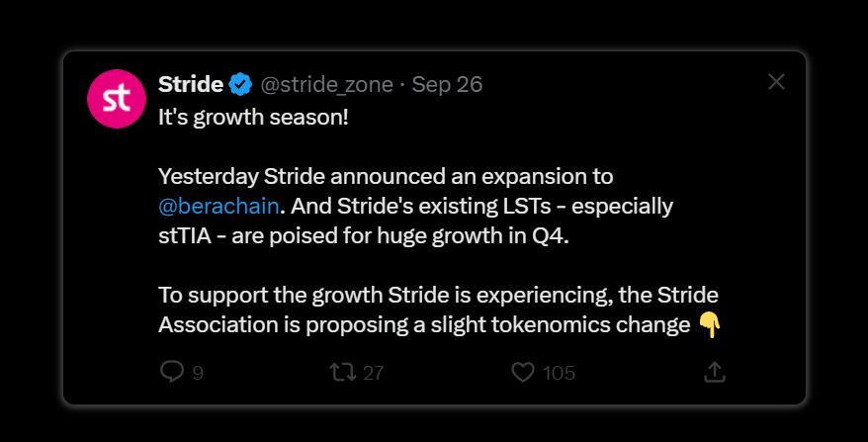Like the tweet with the heart icon
The width and height of the screenshot is (868, 442).
[523, 372]
